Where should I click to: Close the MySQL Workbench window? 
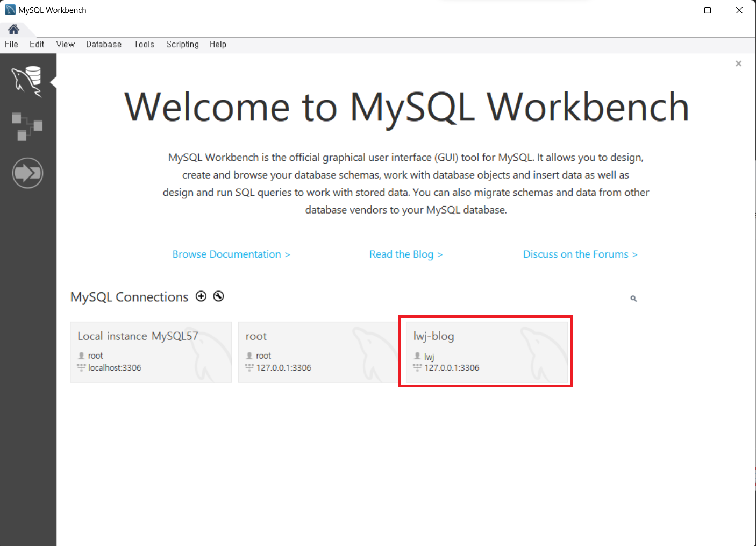[739, 10]
